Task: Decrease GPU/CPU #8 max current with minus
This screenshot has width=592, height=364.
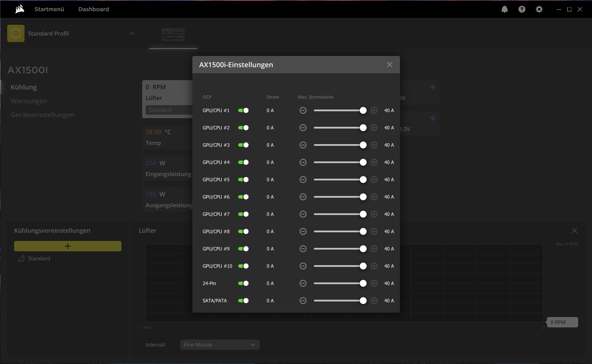Action: 303,231
